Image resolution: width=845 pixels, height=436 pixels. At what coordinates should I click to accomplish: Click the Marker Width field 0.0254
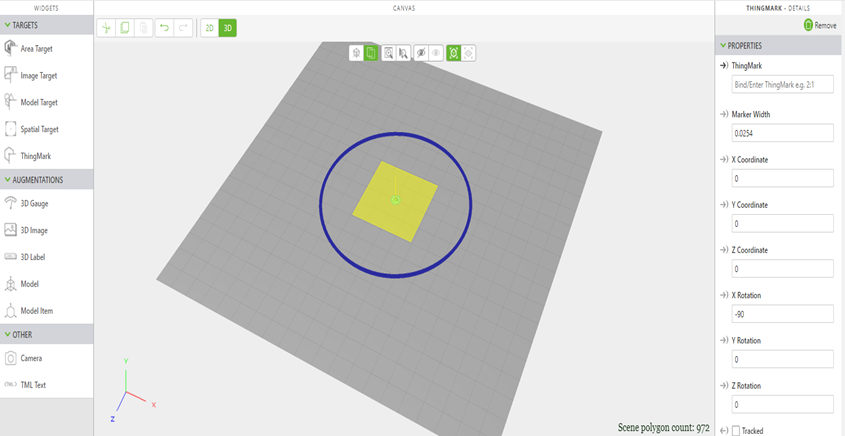point(782,133)
